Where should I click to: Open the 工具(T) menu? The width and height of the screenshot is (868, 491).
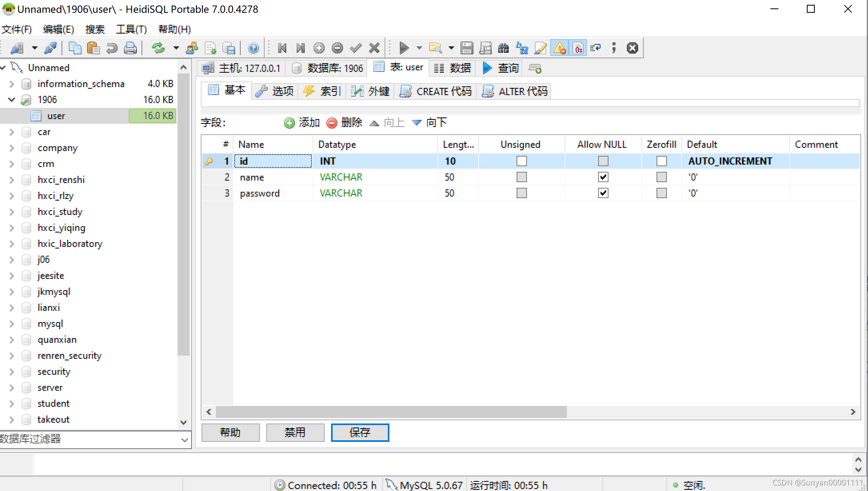coord(131,29)
